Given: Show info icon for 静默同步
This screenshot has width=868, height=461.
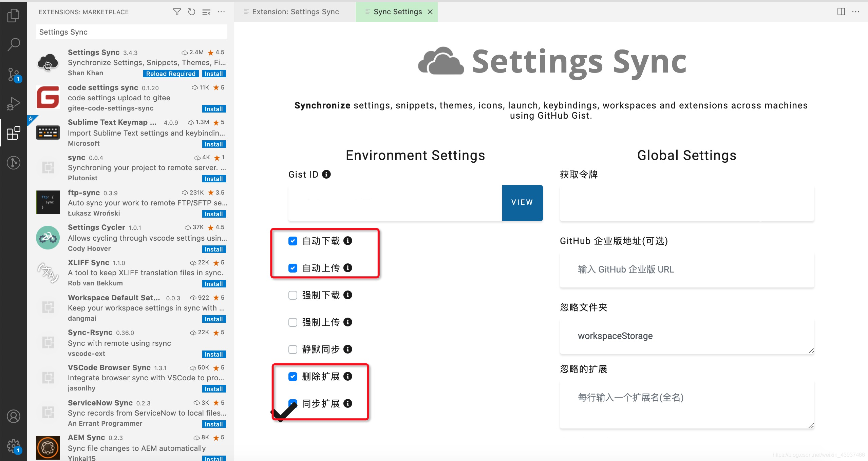Looking at the screenshot, I should 348,349.
